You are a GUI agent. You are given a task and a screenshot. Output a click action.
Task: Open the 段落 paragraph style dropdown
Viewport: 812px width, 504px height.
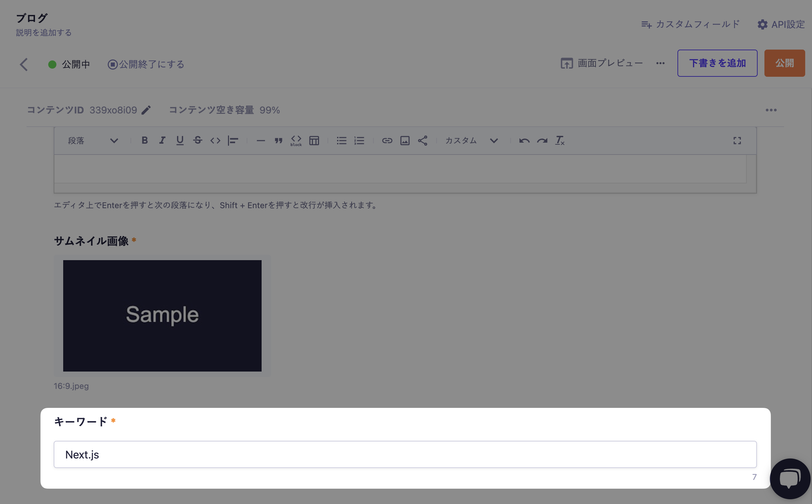(93, 140)
